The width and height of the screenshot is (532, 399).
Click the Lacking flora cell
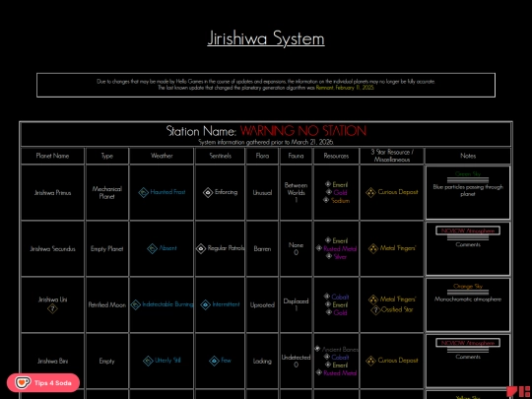[262, 361]
